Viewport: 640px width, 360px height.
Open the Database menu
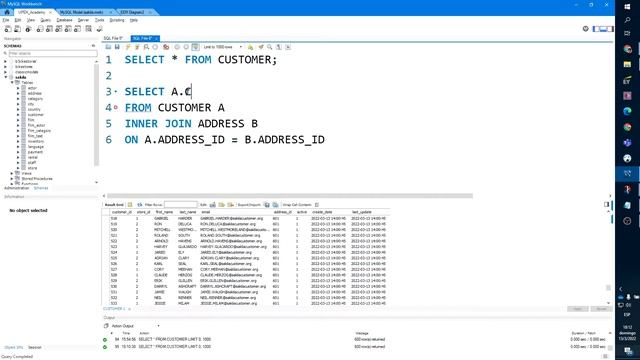(64, 20)
